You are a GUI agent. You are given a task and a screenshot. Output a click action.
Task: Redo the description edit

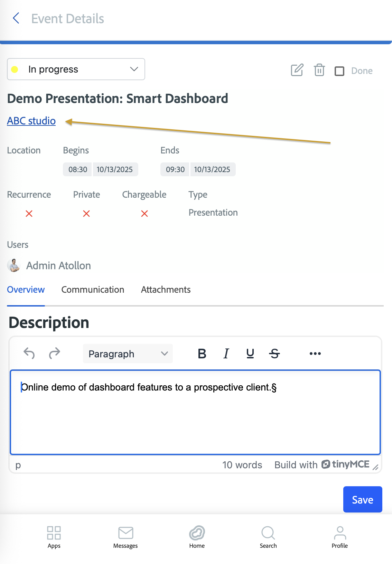coord(55,354)
